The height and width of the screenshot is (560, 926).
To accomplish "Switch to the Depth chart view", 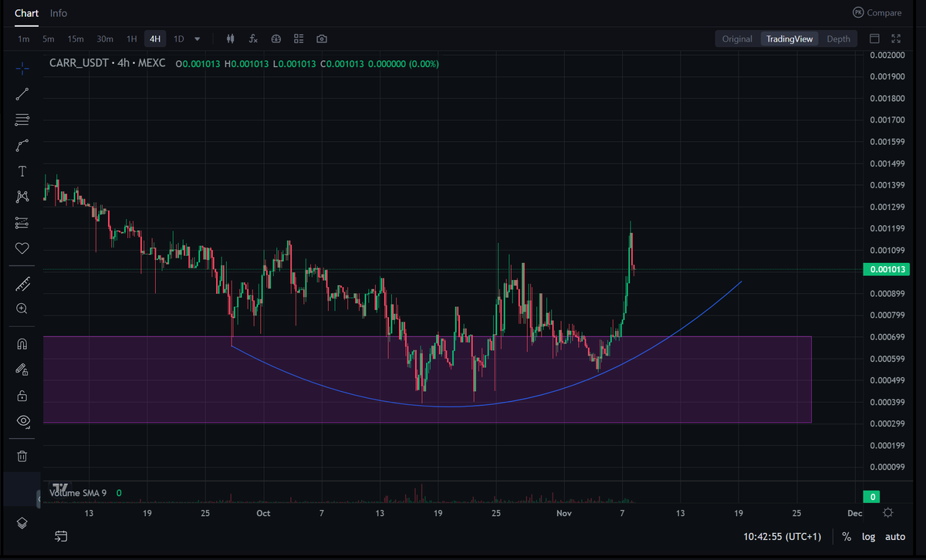I will tap(839, 39).
